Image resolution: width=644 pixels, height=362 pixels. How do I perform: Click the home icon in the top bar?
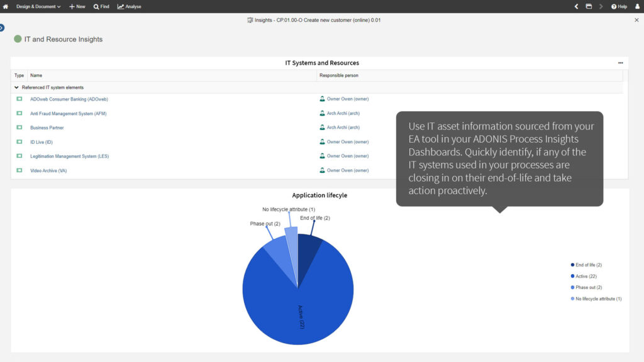tap(6, 6)
